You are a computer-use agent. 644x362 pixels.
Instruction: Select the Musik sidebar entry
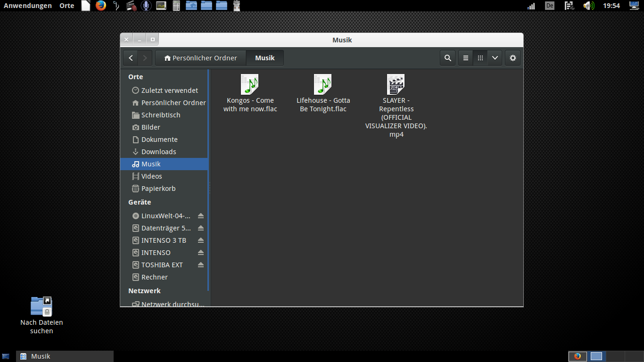164,164
